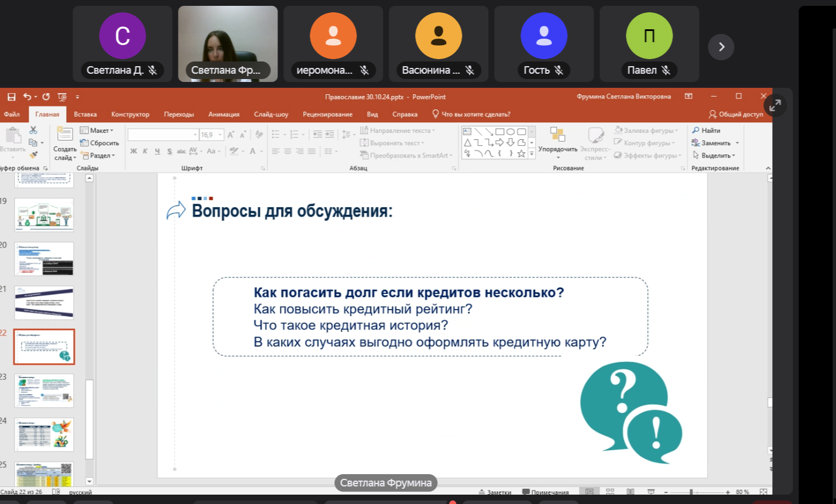Viewport: 836px width, 504px height.
Task: Click the Save icon in quick access toolbar
Action: coord(11,97)
